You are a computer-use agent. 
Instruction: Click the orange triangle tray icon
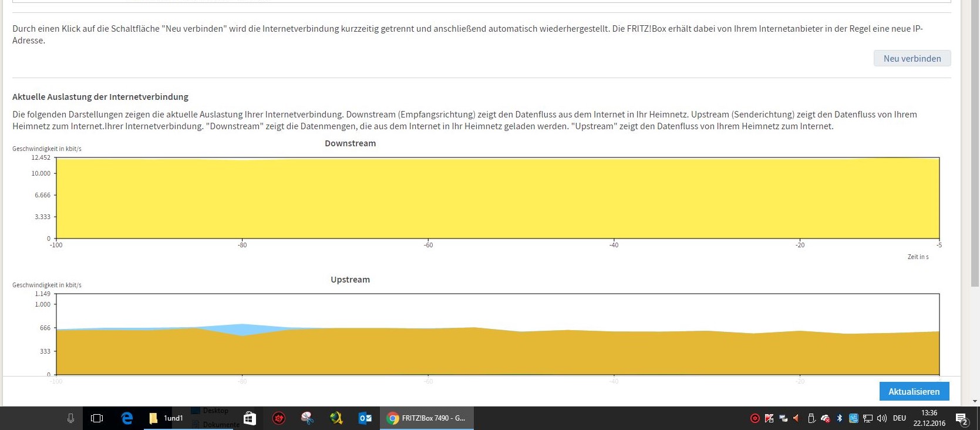[x=797, y=418]
